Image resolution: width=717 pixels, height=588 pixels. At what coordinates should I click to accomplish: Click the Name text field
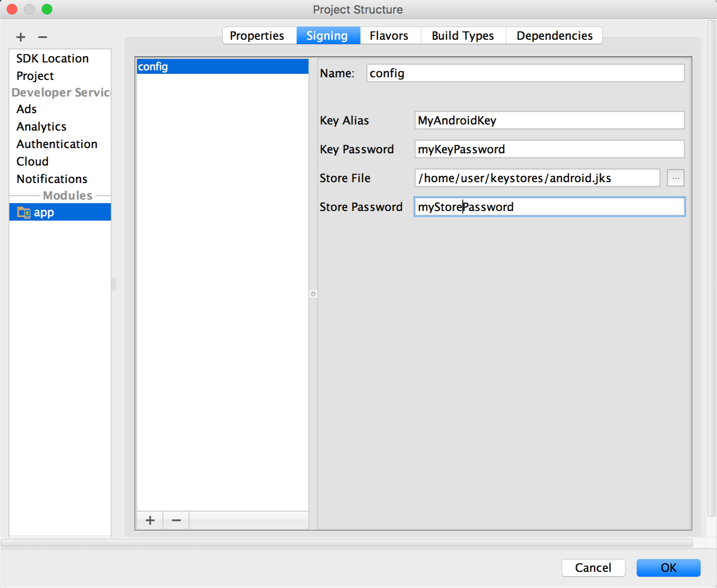tap(525, 73)
